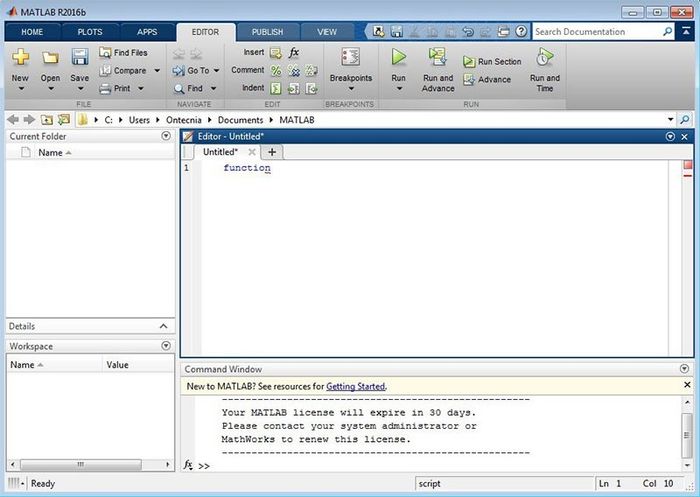
Task: Click the Run and Time icon
Action: [x=545, y=57]
